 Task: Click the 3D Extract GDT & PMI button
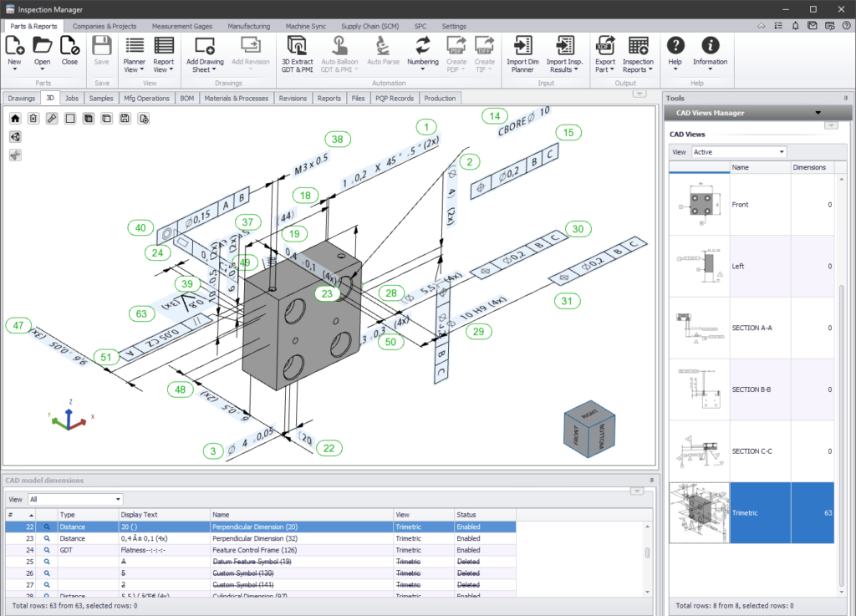pyautogui.click(x=297, y=53)
